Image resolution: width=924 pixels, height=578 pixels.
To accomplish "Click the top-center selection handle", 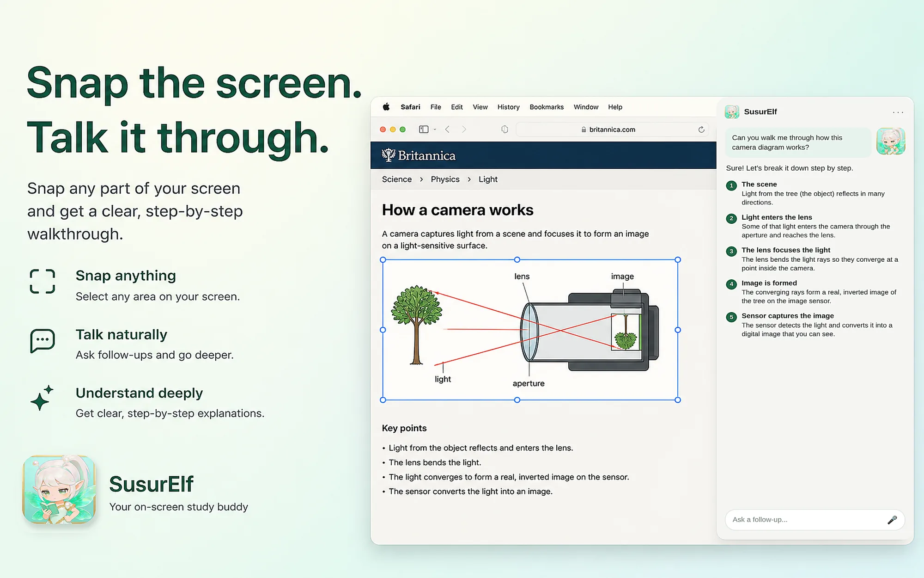I will pos(517,260).
